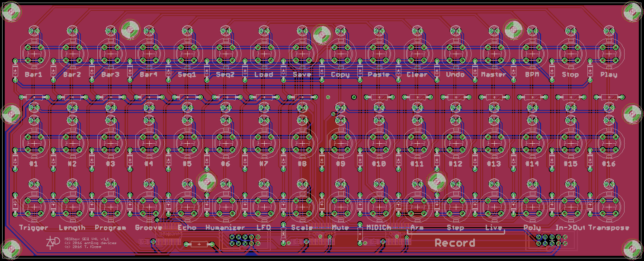Select the button footprint above the Play label
This screenshot has width=644, height=261.
[609, 54]
